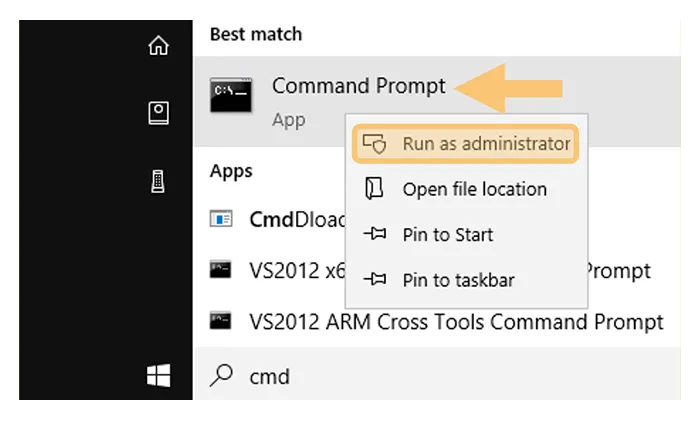Open the Documents filter icon in sidebar
Image resolution: width=700 pixels, height=423 pixels.
pyautogui.click(x=158, y=113)
